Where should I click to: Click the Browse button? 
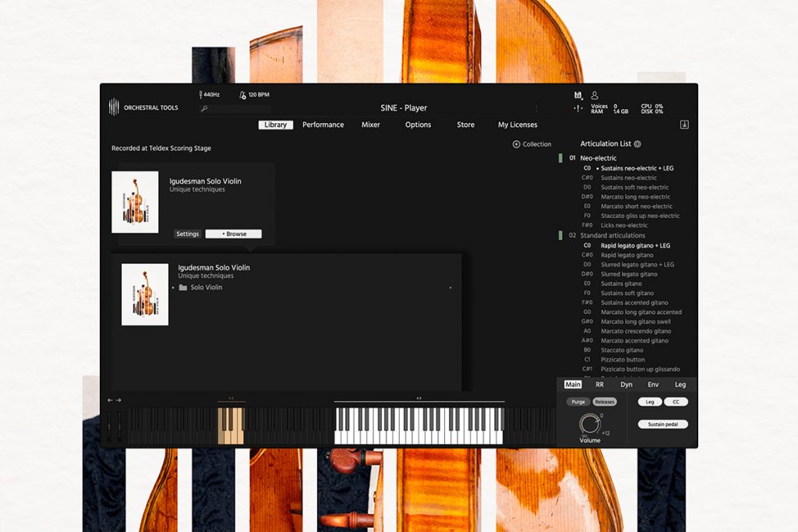pos(234,234)
